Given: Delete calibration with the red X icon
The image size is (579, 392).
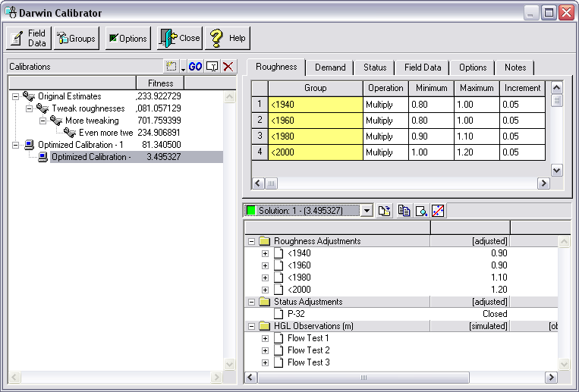Looking at the screenshot, I should (228, 67).
